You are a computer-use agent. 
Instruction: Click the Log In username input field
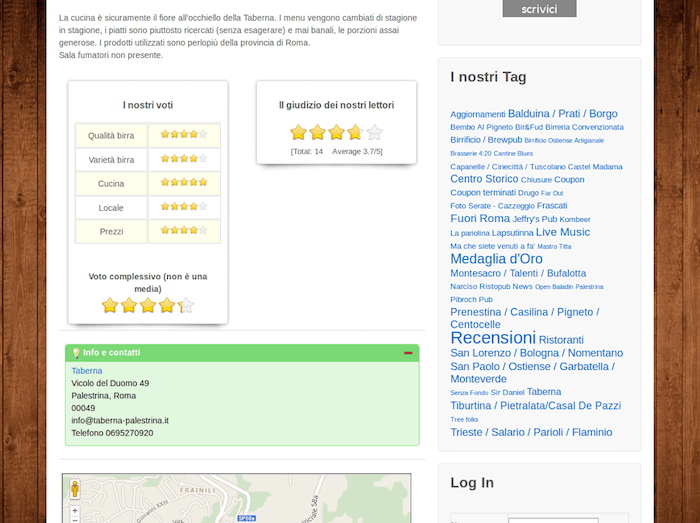click(x=553, y=520)
